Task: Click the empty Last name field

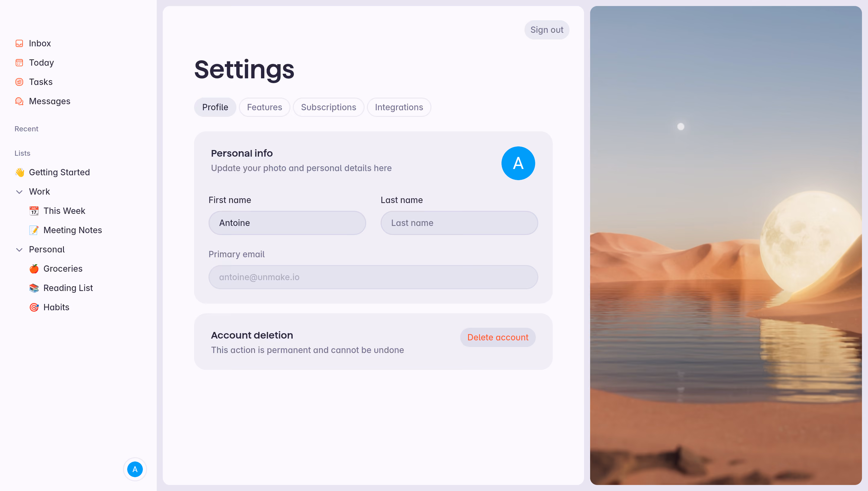Action: 459,223
